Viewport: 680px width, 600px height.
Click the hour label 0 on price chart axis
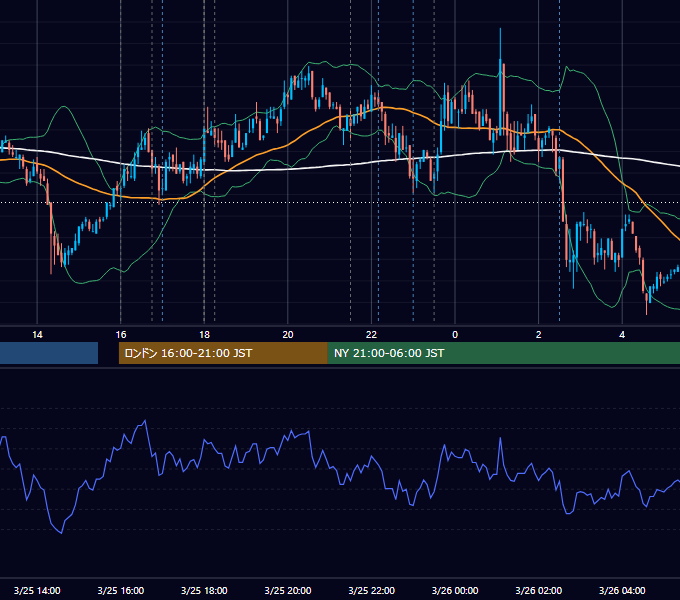[x=455, y=335]
